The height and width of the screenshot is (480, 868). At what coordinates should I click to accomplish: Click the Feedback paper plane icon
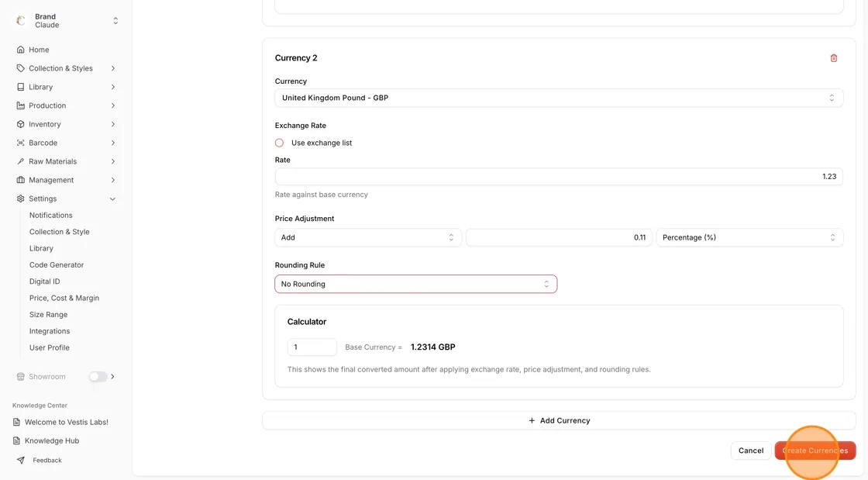pyautogui.click(x=20, y=460)
